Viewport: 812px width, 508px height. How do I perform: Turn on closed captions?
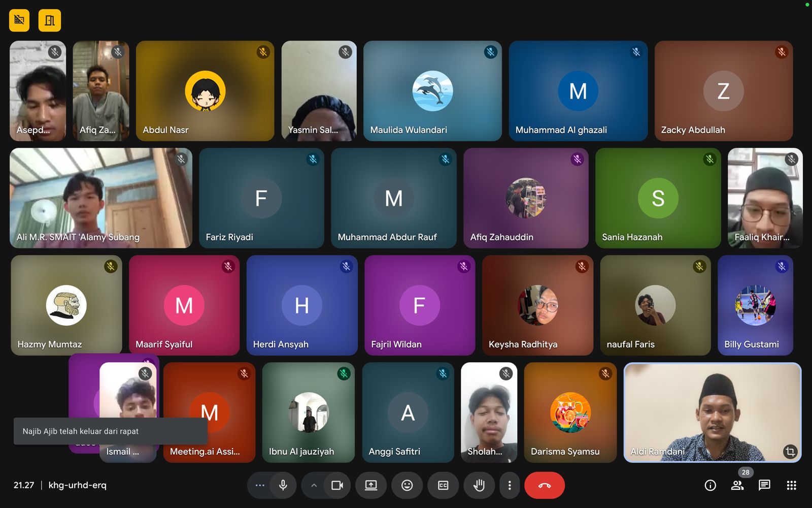tap(443, 485)
